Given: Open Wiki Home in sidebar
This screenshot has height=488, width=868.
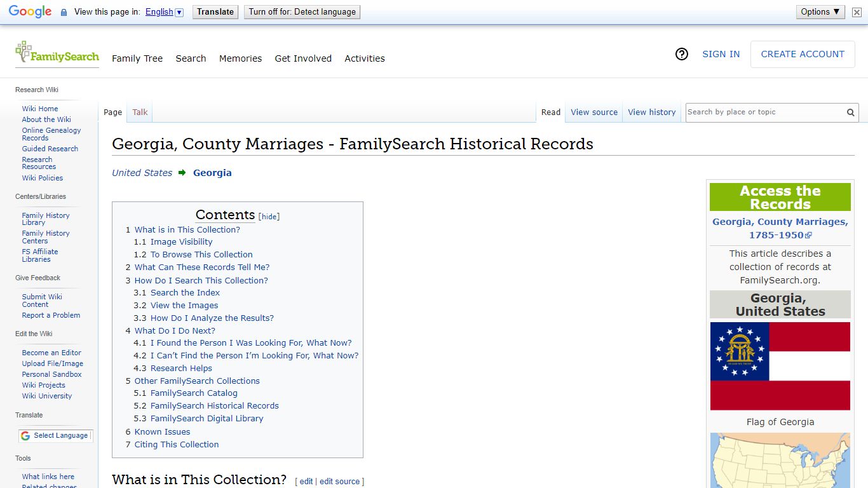Looking at the screenshot, I should pyautogui.click(x=40, y=109).
